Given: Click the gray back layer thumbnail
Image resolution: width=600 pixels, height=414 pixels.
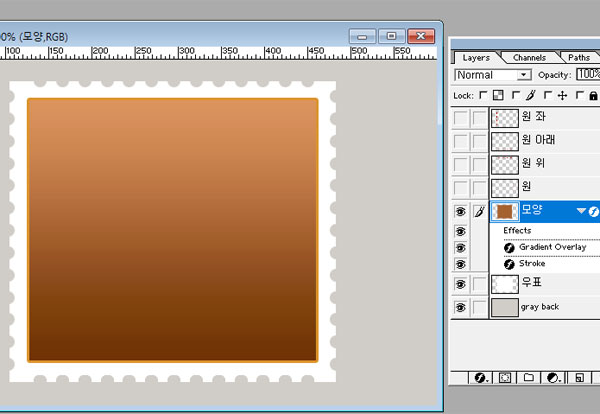Looking at the screenshot, I should pos(505,307).
